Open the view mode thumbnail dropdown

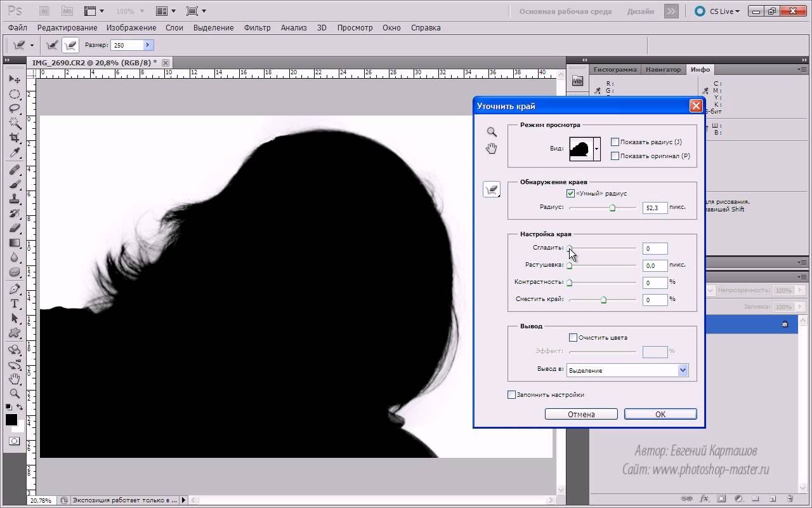[x=596, y=149]
